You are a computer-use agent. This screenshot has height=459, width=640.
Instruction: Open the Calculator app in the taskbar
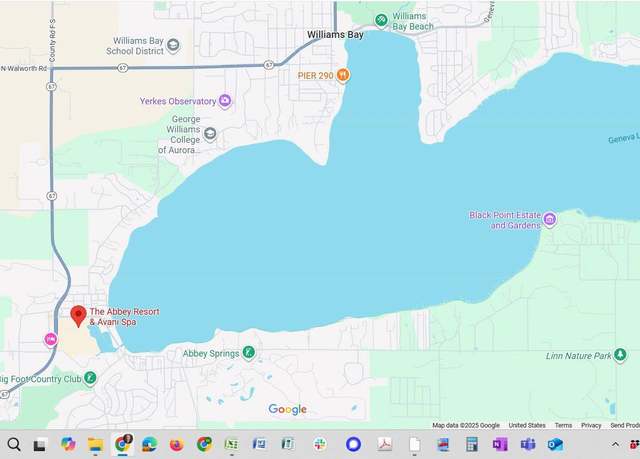[x=471, y=444]
